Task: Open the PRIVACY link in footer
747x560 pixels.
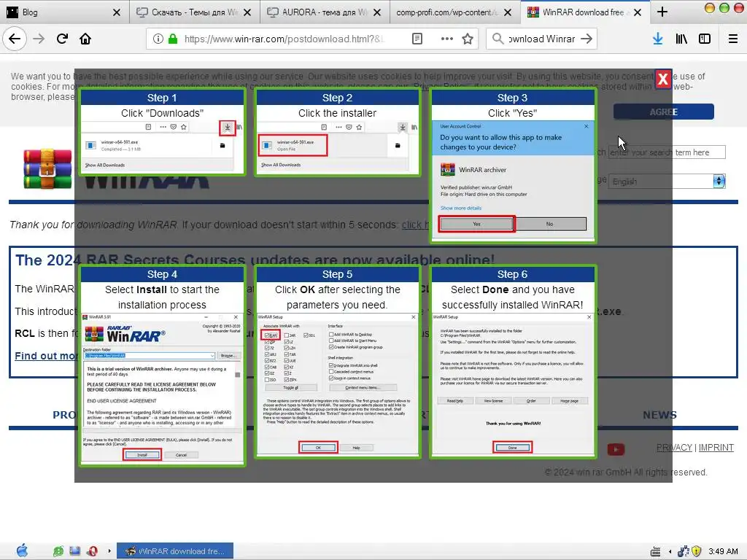Action: click(x=674, y=448)
